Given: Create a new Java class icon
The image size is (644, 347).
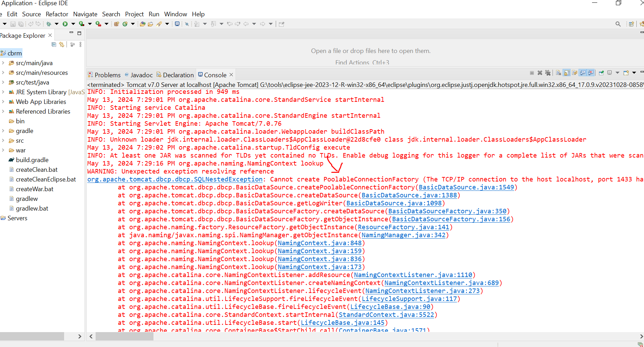Looking at the screenshot, I should [x=125, y=24].
